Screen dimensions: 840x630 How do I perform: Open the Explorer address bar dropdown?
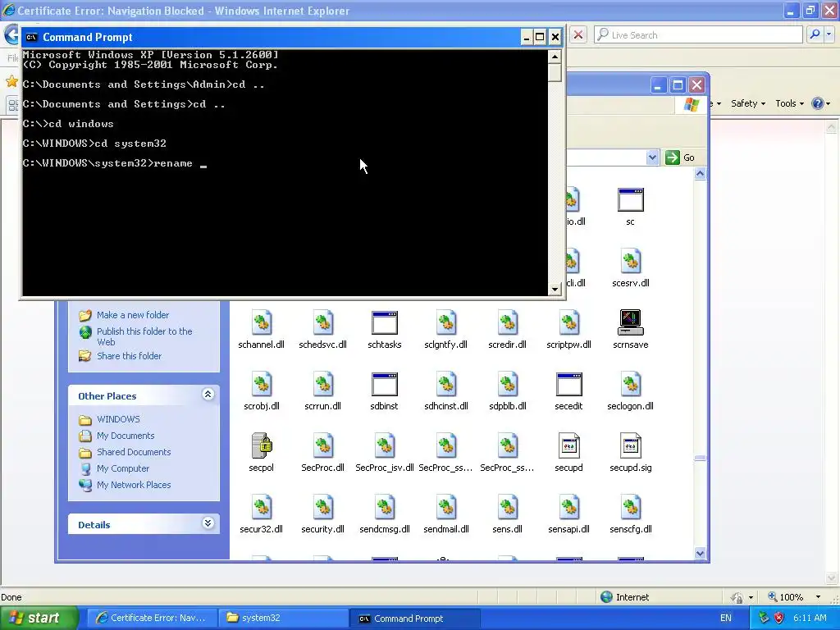(652, 157)
